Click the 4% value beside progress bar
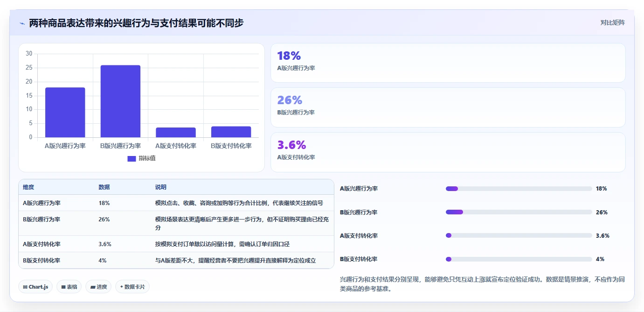The width and height of the screenshot is (644, 312). tap(600, 259)
